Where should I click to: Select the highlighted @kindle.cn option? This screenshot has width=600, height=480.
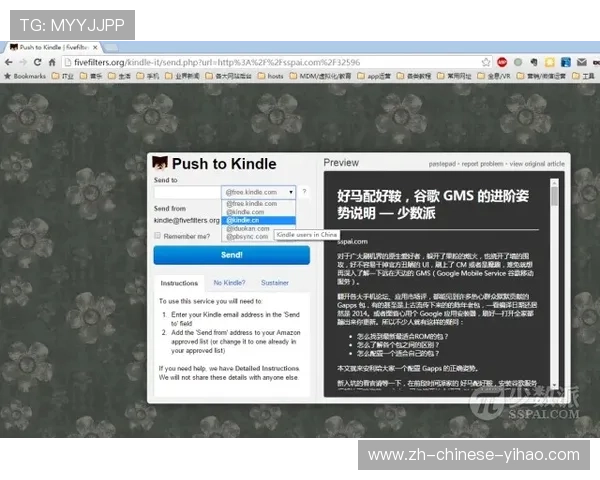point(258,220)
